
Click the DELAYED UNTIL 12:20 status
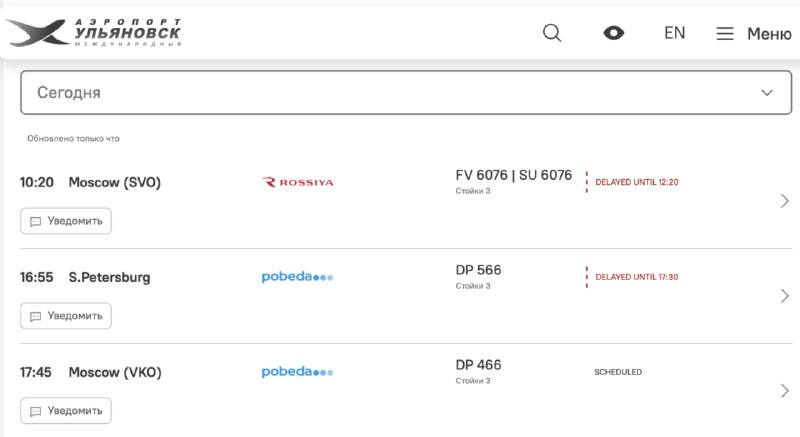[637, 182]
